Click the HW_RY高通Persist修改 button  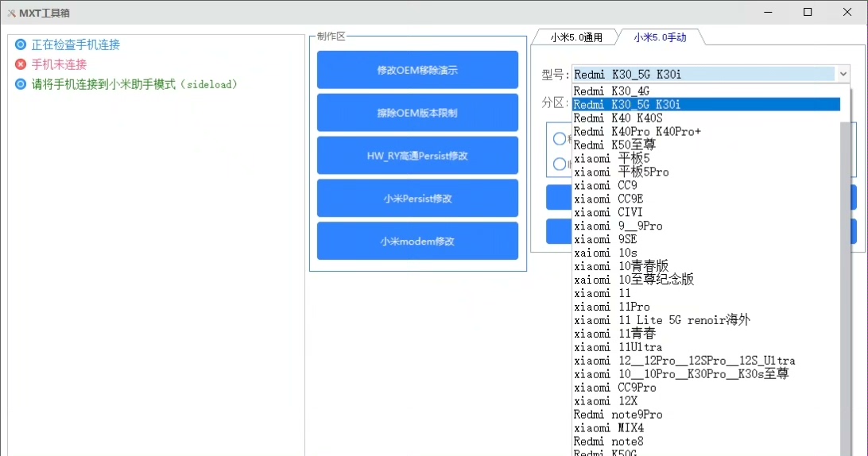(417, 156)
